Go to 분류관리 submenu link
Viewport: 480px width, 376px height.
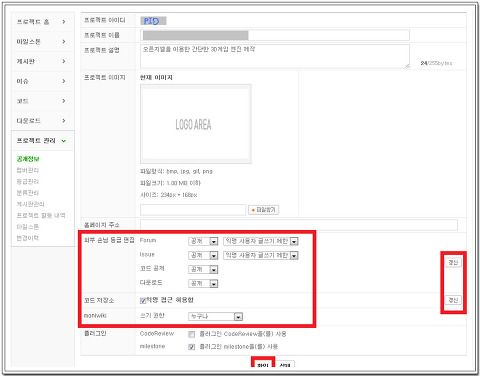[x=28, y=193]
